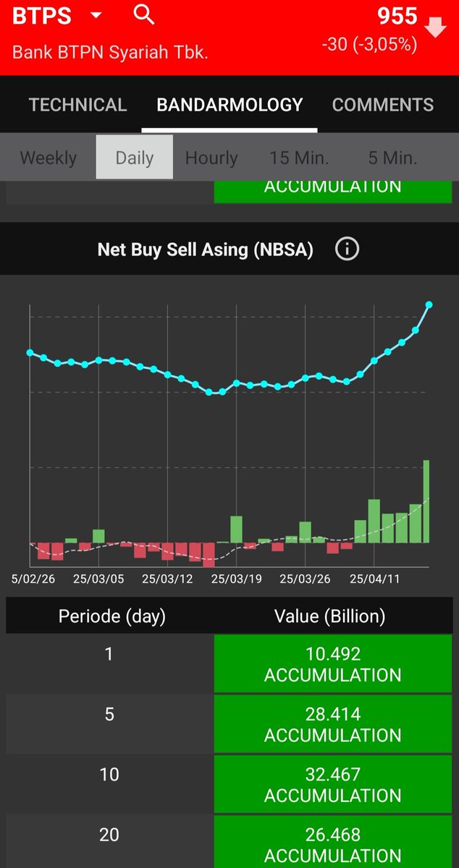This screenshot has width=459, height=868.
Task: Select the Hourly timeframe
Action: [211, 158]
